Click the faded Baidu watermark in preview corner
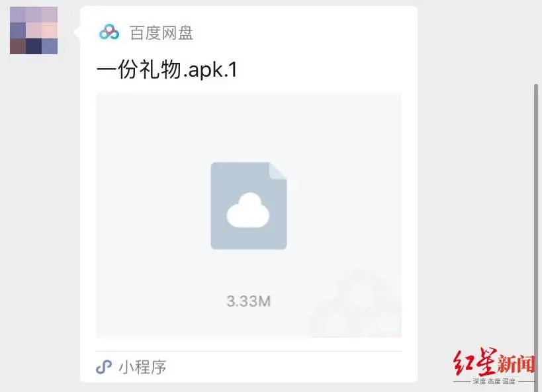This screenshot has height=392, width=542. coord(356,304)
